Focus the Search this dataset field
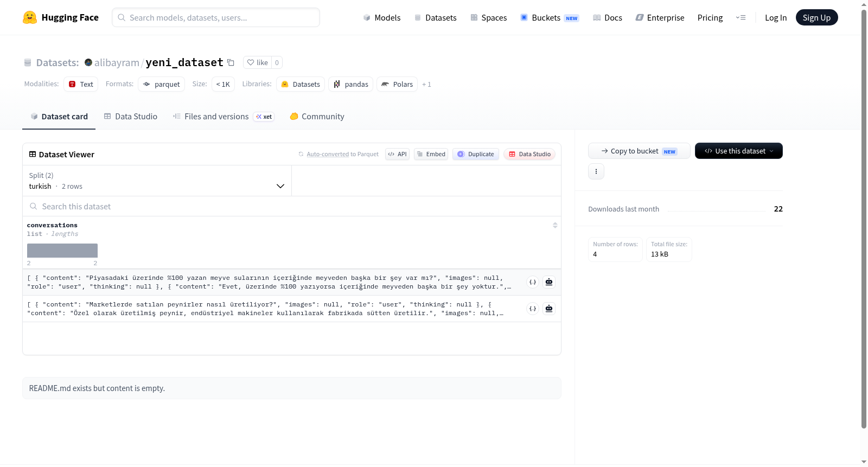868x467 pixels. tap(292, 206)
